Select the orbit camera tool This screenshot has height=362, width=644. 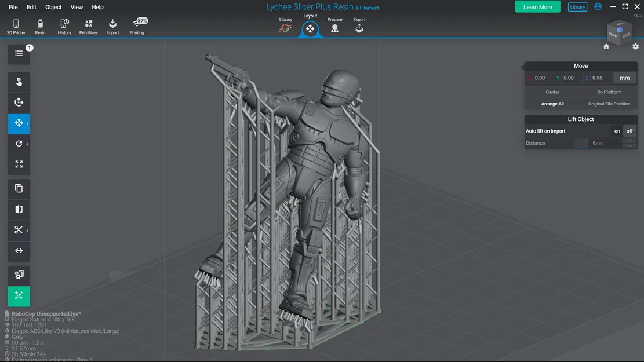(x=19, y=103)
